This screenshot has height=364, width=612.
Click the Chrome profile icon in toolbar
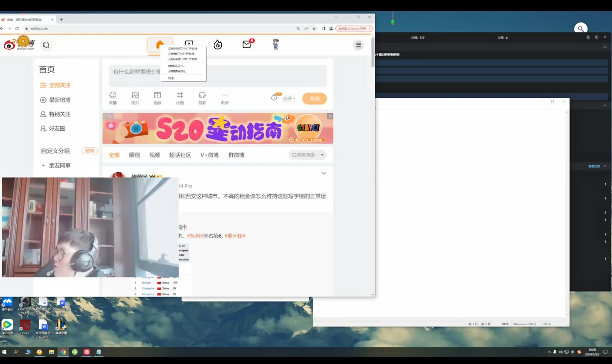coord(331,29)
